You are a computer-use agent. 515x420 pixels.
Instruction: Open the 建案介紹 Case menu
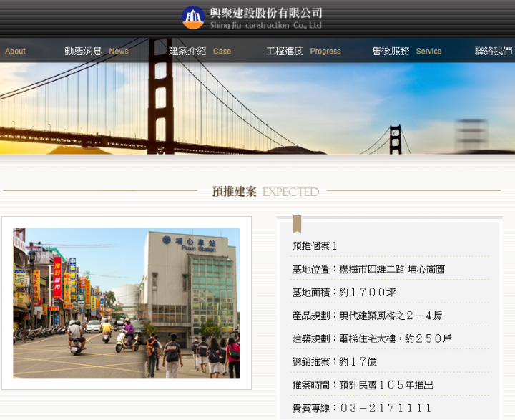tap(200, 51)
